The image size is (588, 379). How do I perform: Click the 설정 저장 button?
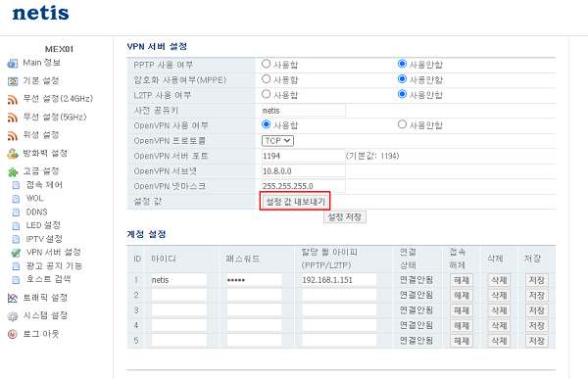click(345, 217)
